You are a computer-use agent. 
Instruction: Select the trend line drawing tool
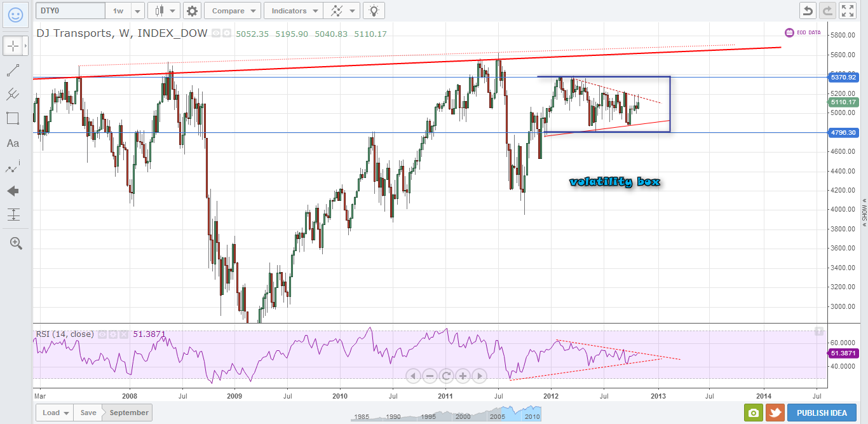coord(13,71)
